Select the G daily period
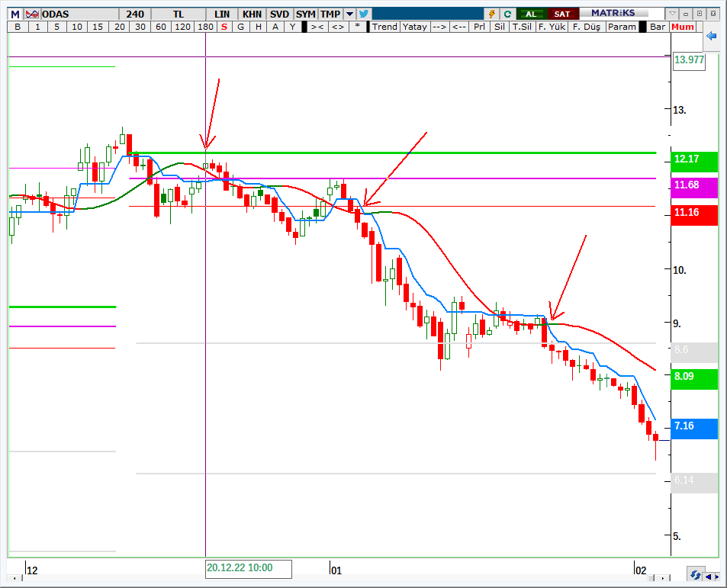The height and width of the screenshot is (588, 727). point(240,27)
